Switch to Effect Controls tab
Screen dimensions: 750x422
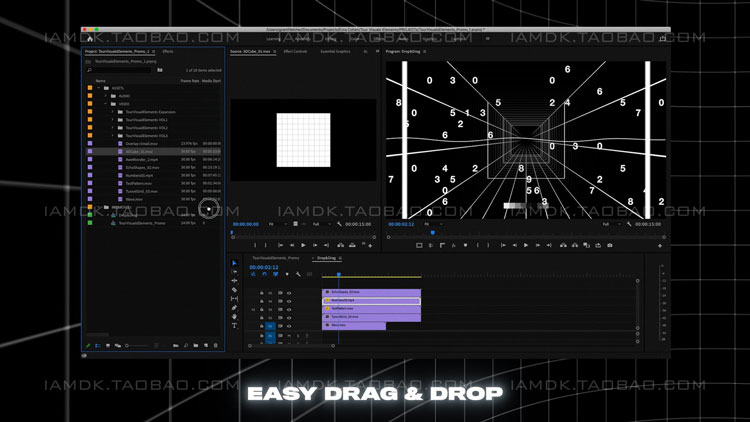(x=295, y=52)
